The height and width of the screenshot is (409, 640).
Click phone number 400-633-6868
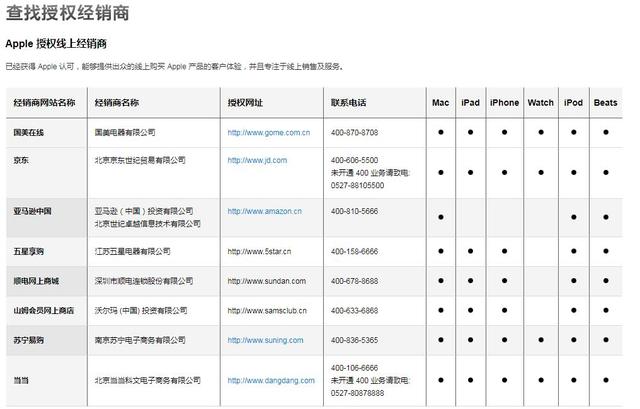354,311
